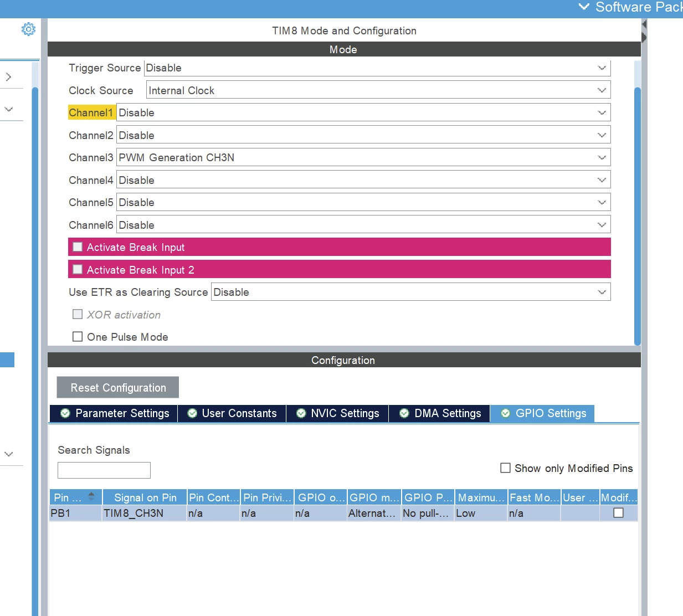This screenshot has width=683, height=616.
Task: Click the left sidebar vertical scrollbar
Action: [x=35, y=351]
